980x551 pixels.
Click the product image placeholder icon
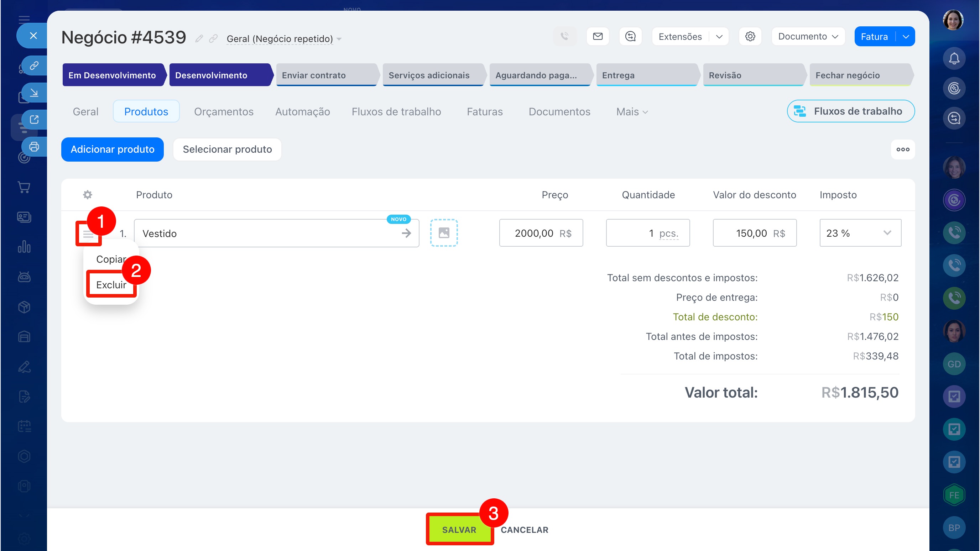[444, 233]
